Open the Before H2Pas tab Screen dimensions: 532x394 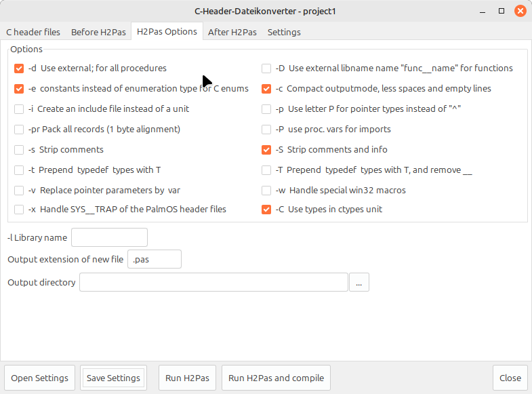tap(98, 32)
